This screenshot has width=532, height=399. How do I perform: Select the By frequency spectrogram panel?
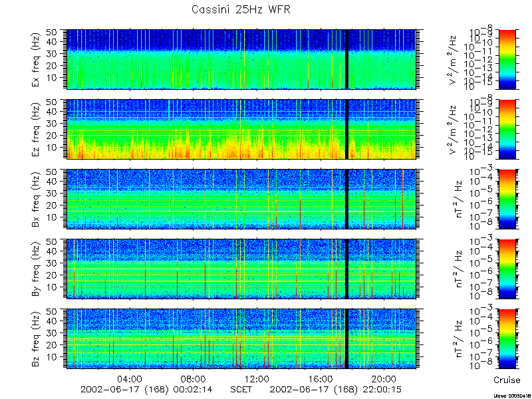coord(241,269)
